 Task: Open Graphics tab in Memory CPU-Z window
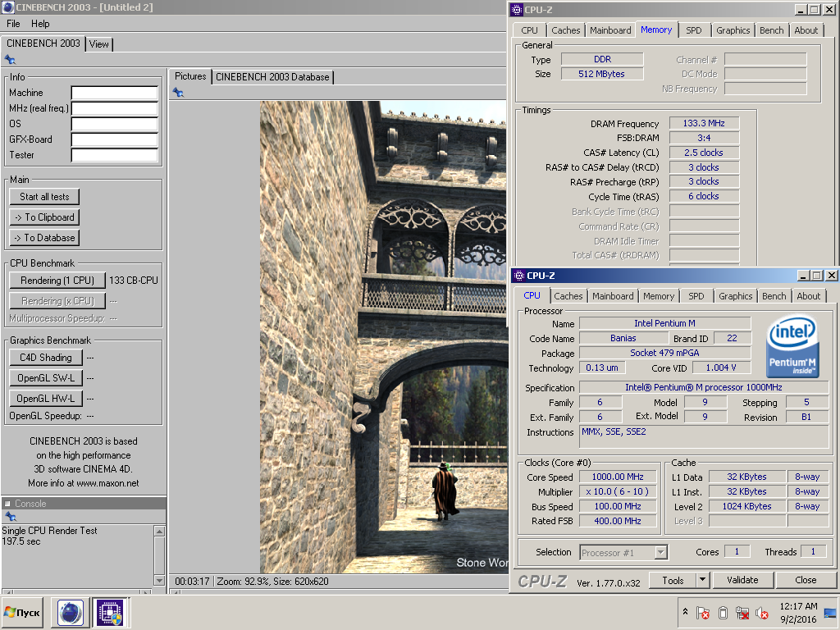(733, 30)
